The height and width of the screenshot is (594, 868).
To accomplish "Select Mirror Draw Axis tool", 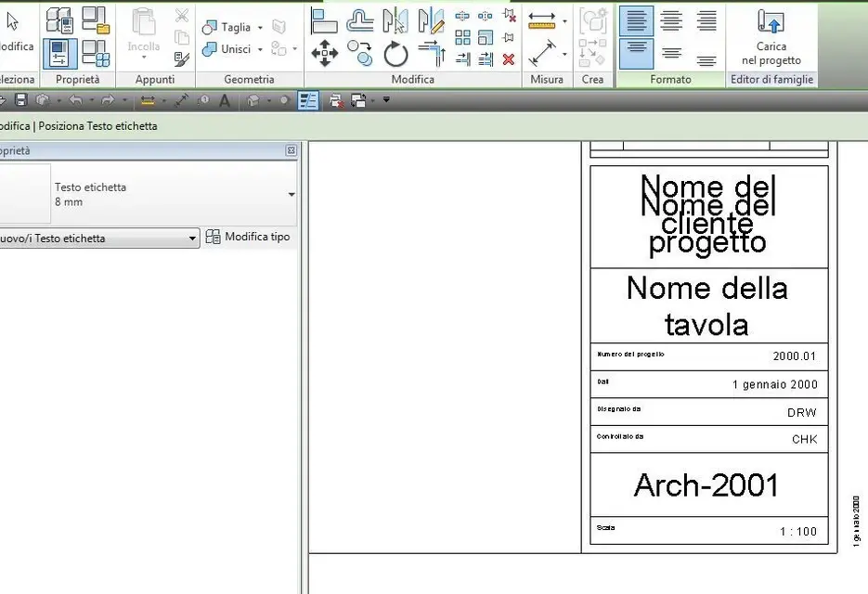I will (x=432, y=21).
